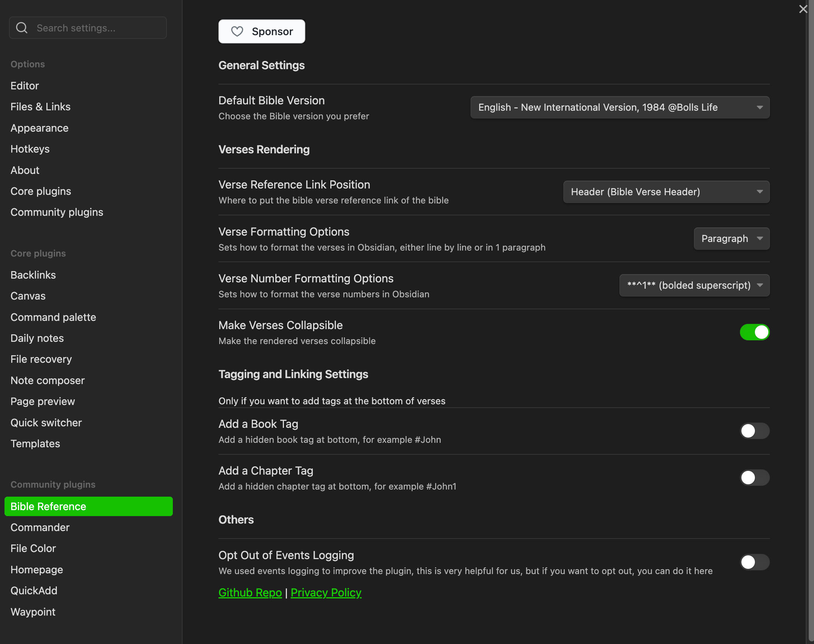Screen dimensions: 814x644
Task: Open the Github Repo link
Action: 250,592
